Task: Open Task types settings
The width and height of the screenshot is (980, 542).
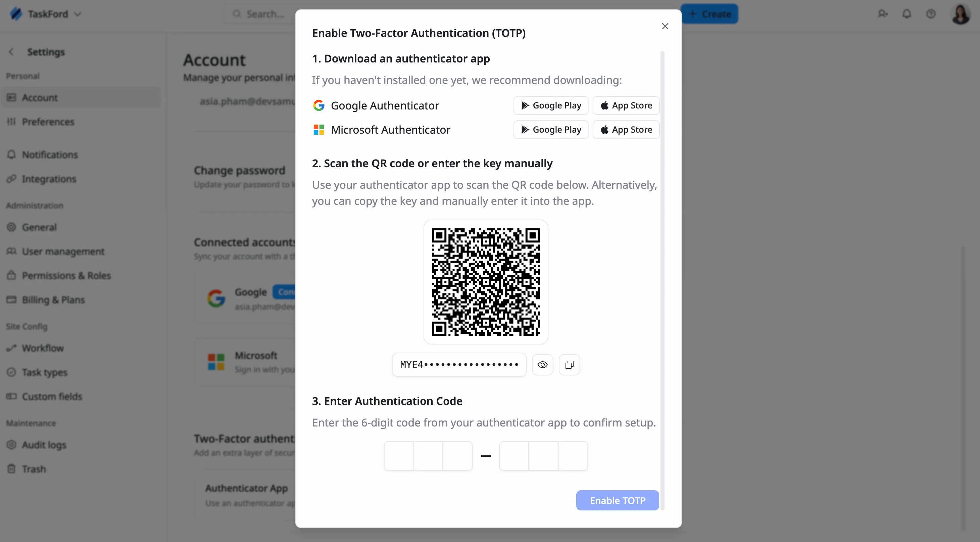Action: 81,372
